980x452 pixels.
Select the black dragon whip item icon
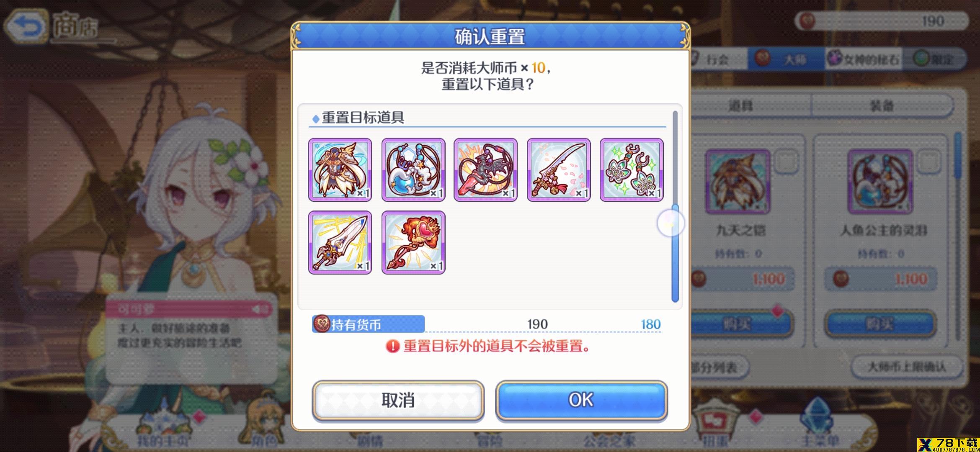coord(486,169)
